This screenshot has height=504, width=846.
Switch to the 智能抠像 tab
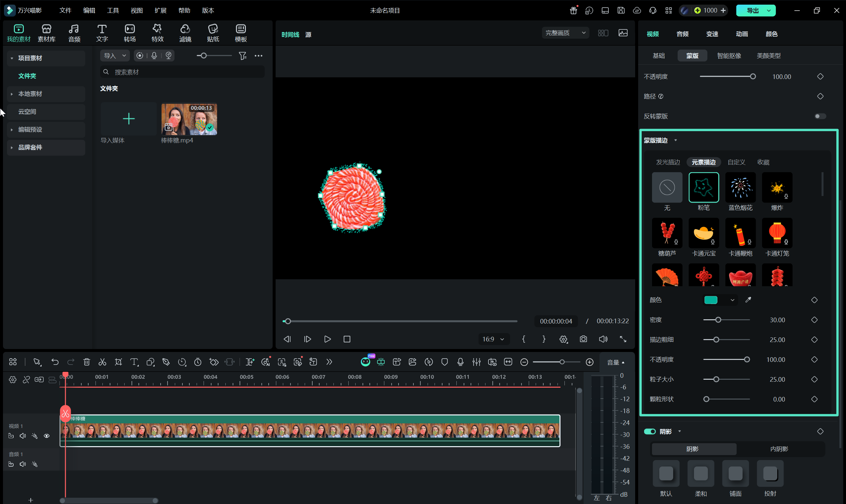[x=729, y=56]
